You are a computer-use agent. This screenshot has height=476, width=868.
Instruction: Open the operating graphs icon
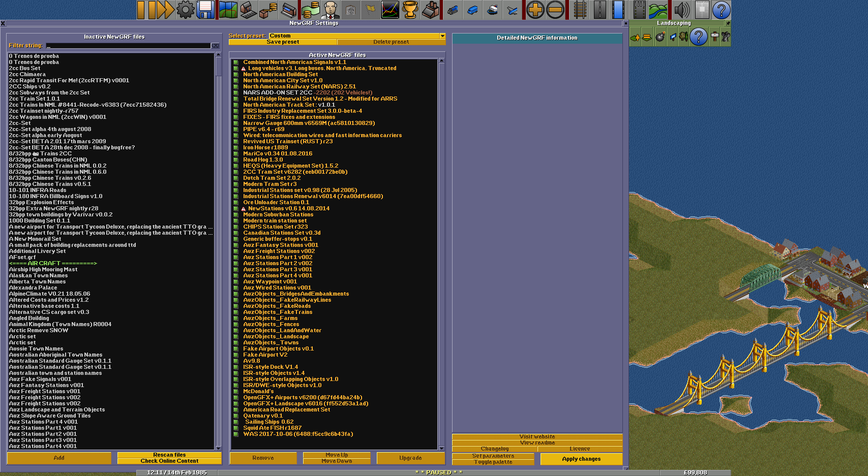tap(390, 10)
